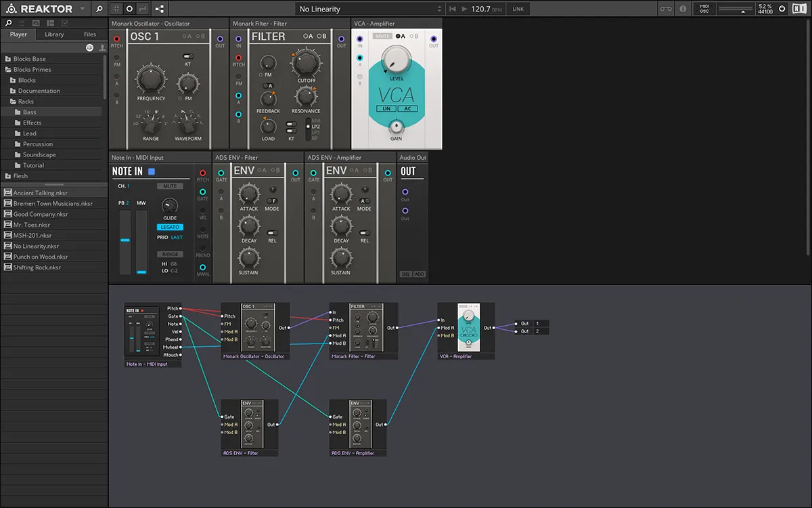
Task: Select the Filter B snapshot radio
Action: tap(321, 37)
